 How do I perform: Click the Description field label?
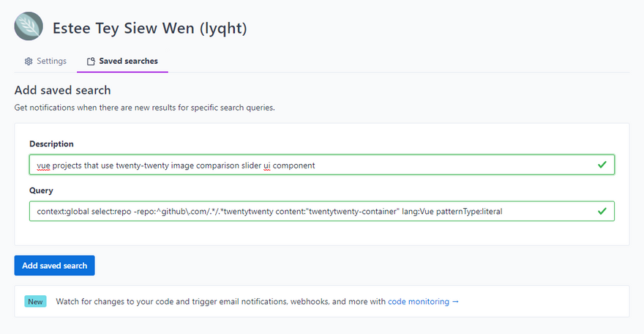click(51, 144)
